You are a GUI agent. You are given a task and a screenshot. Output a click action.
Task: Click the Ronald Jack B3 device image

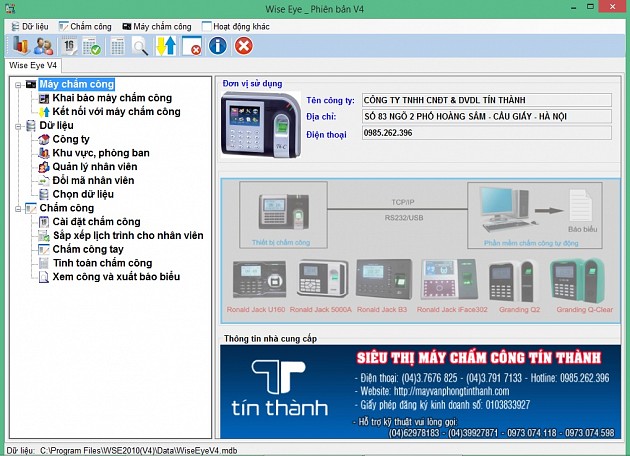pos(384,279)
